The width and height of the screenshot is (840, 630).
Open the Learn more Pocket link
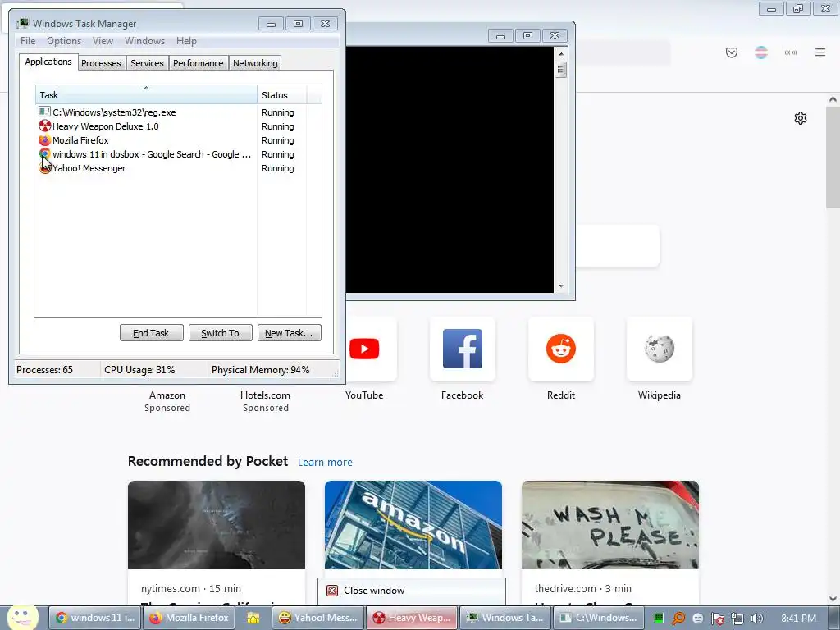click(325, 463)
